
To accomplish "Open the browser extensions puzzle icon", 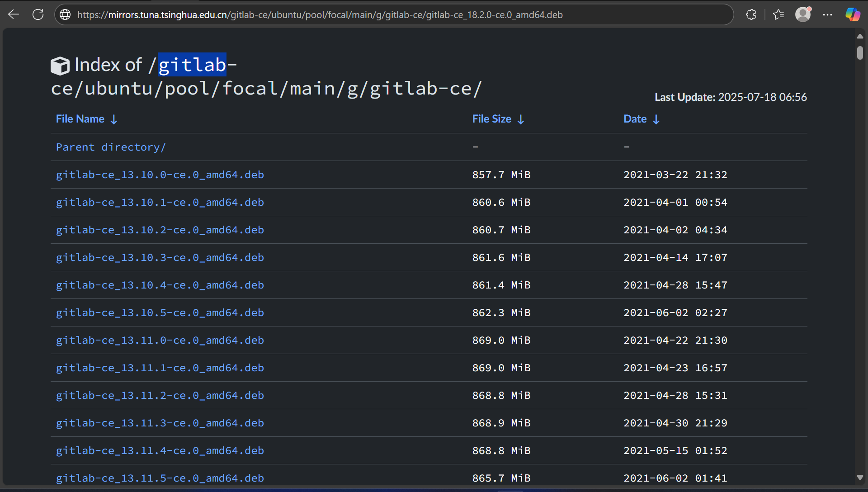I will 751,15.
